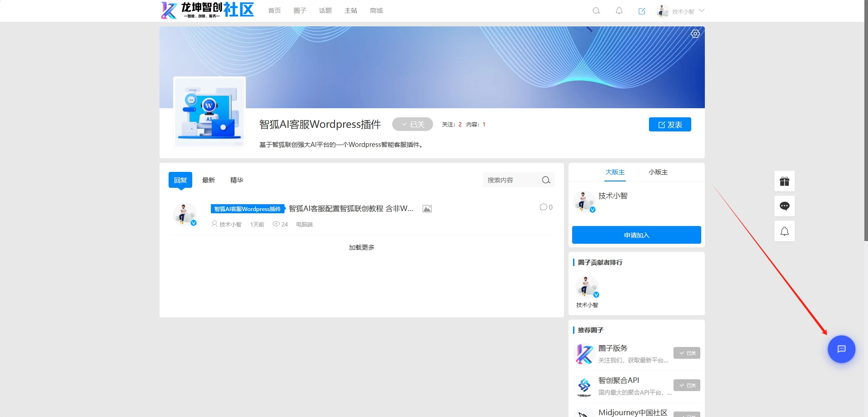This screenshot has width=868, height=417.
Task: Select the 精华 sorting tab
Action: (237, 180)
